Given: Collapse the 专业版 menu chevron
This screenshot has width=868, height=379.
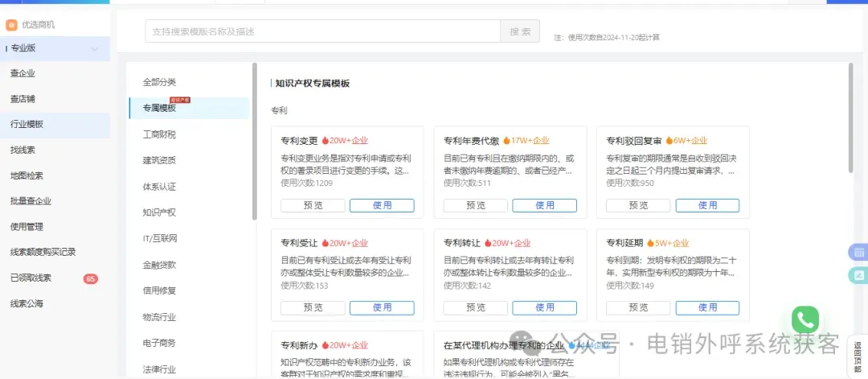Looking at the screenshot, I should coord(95,49).
